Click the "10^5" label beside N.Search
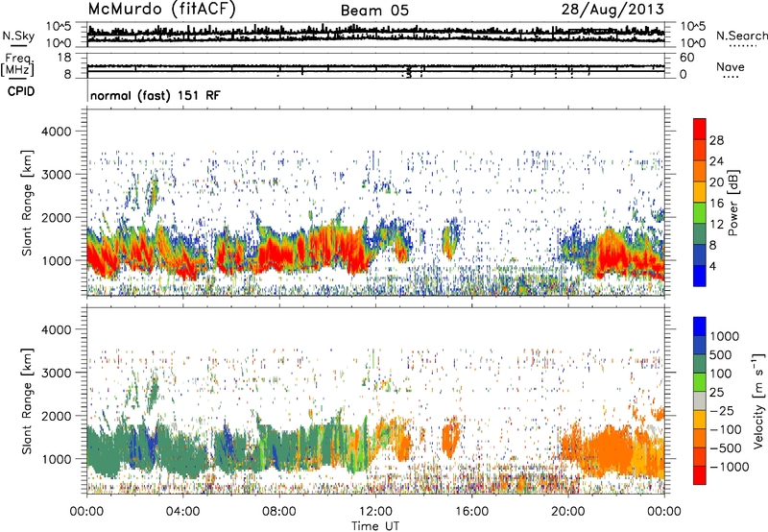768x532 pixels. pos(692,27)
